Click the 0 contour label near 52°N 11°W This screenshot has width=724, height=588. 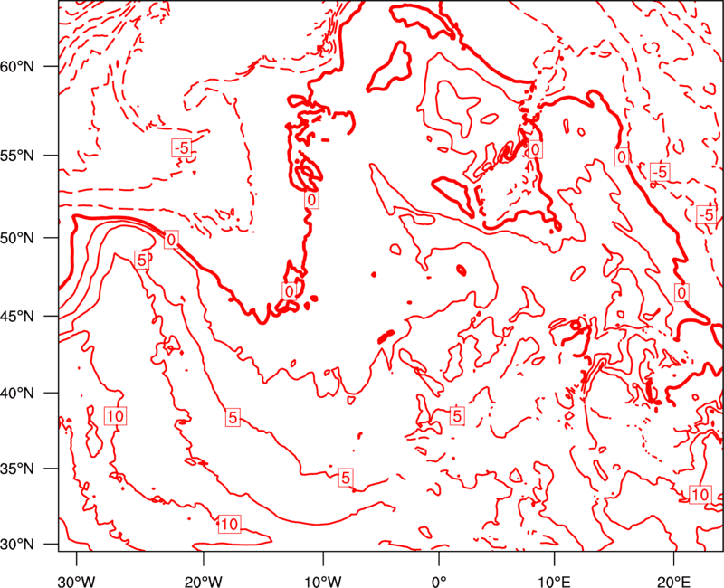click(x=312, y=200)
